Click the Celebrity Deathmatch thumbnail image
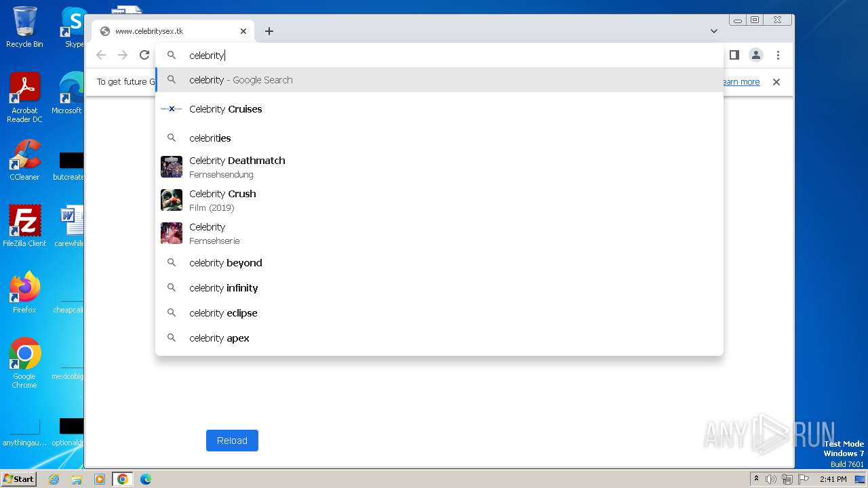Image resolution: width=868 pixels, height=488 pixels. click(x=172, y=167)
